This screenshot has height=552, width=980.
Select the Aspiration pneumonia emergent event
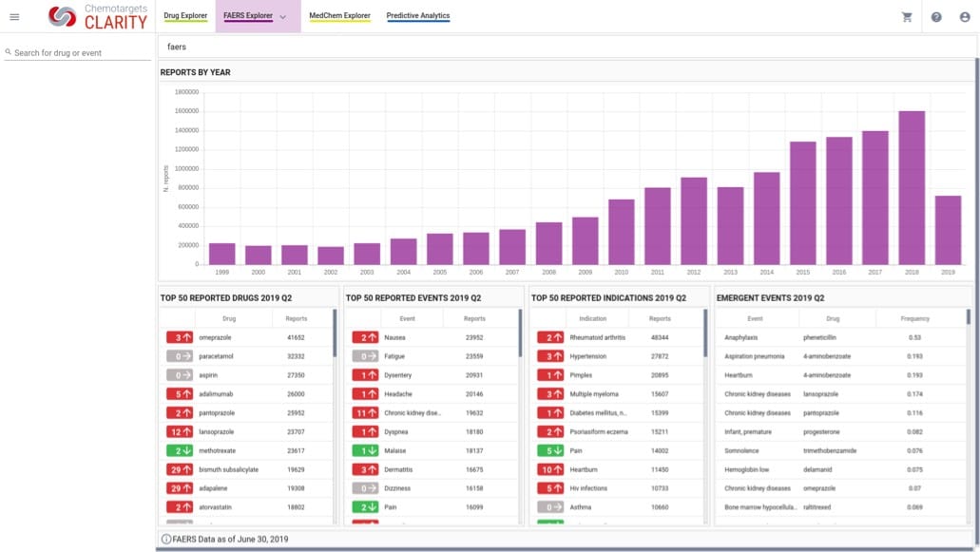[x=841, y=356]
